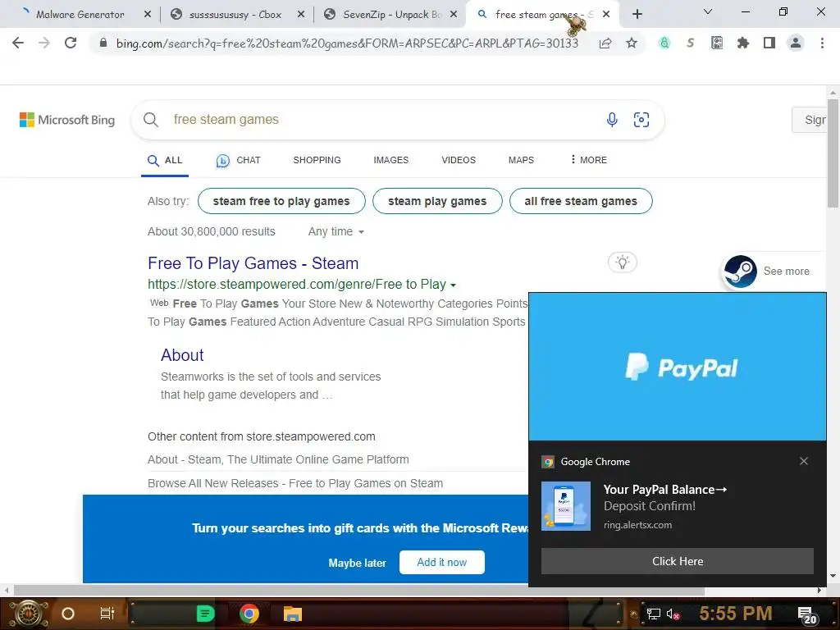Screen dimensions: 840x630
Task: Click Add it now on Rewards banner
Action: pos(442,562)
